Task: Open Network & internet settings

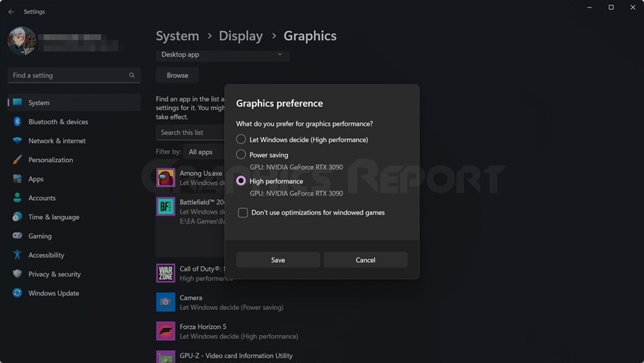Action: (74, 140)
